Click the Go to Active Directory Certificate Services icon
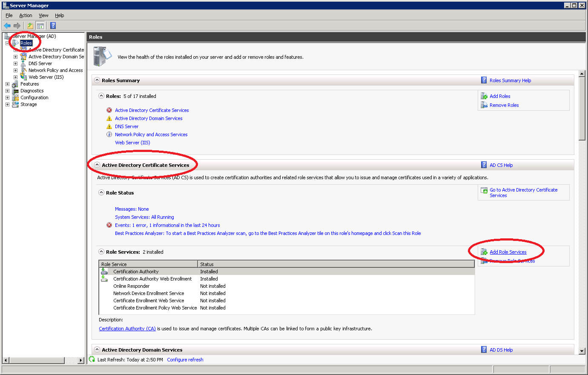 coord(484,191)
